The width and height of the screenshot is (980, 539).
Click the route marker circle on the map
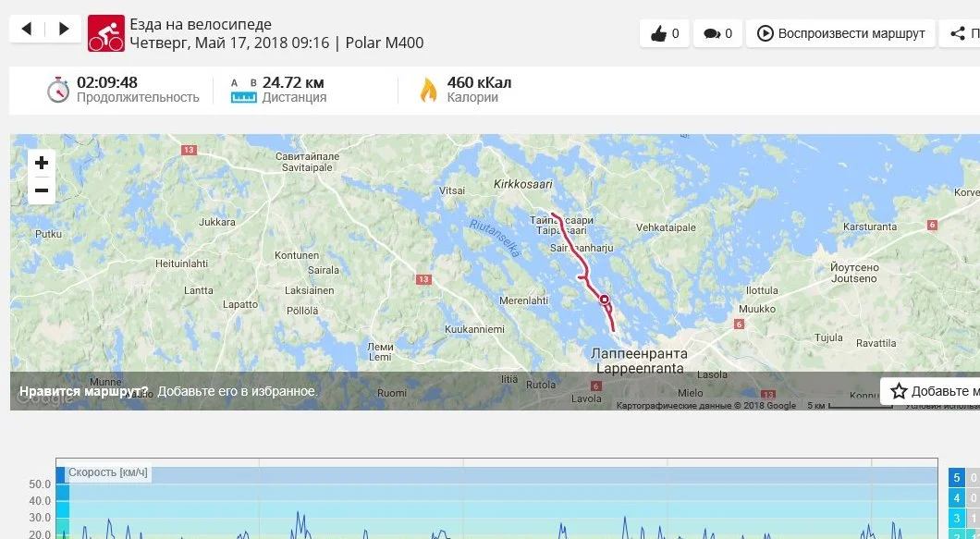(605, 300)
